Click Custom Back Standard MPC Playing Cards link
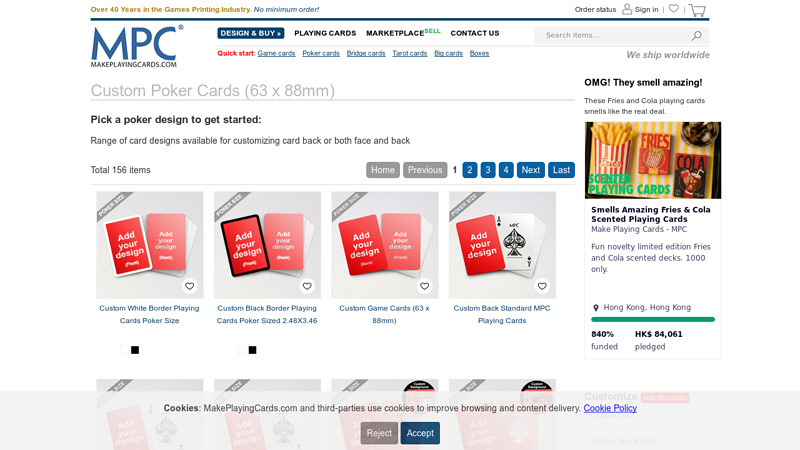800x450 pixels. pyautogui.click(x=502, y=314)
